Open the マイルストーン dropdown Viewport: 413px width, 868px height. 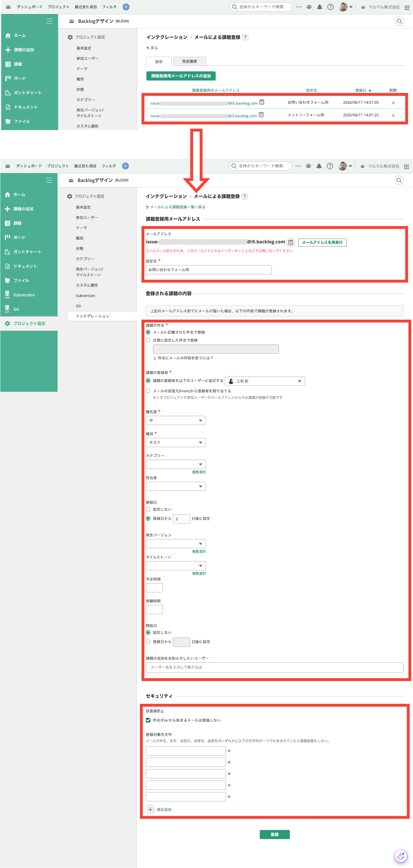pos(176,566)
